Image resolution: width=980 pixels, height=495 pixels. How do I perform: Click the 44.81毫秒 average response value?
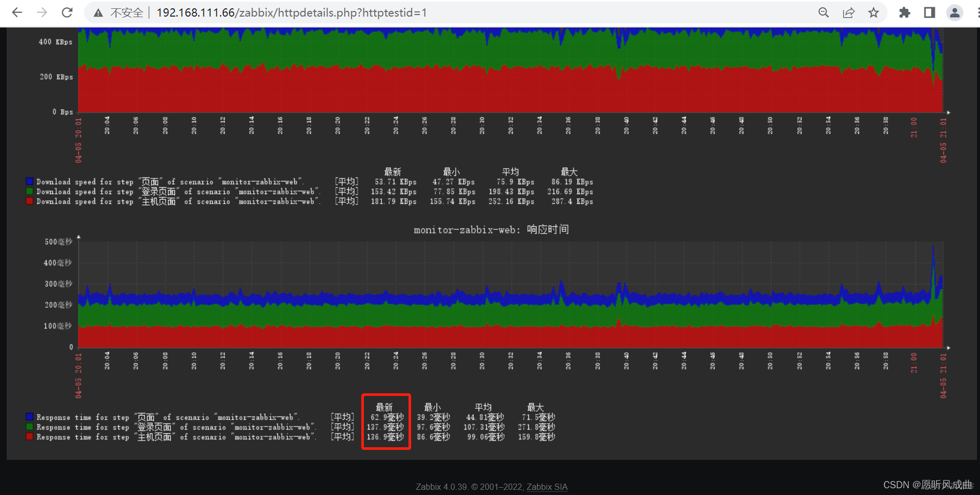coord(485,417)
